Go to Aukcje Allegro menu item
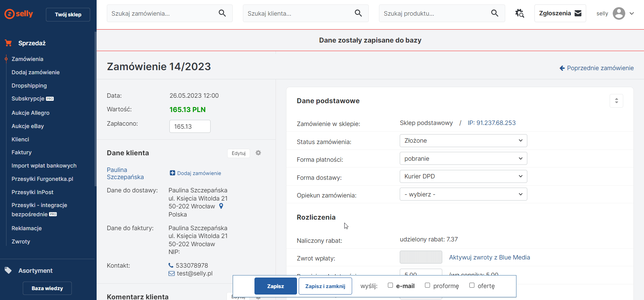Image resolution: width=644 pixels, height=300 pixels. tap(31, 113)
